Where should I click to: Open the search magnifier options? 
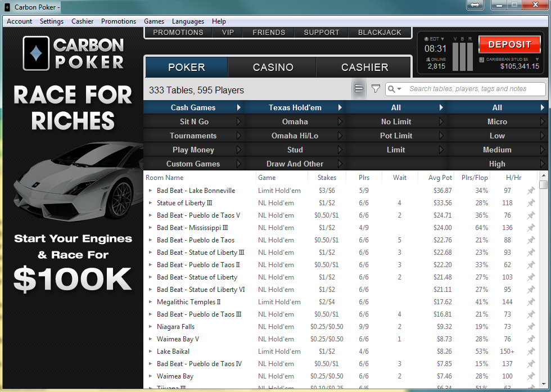(394, 89)
